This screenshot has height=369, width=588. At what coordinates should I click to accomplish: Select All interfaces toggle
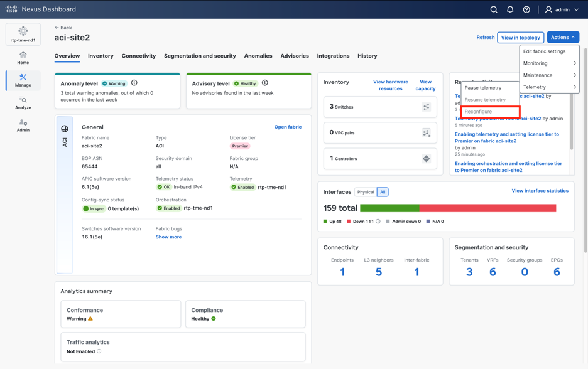pos(383,192)
